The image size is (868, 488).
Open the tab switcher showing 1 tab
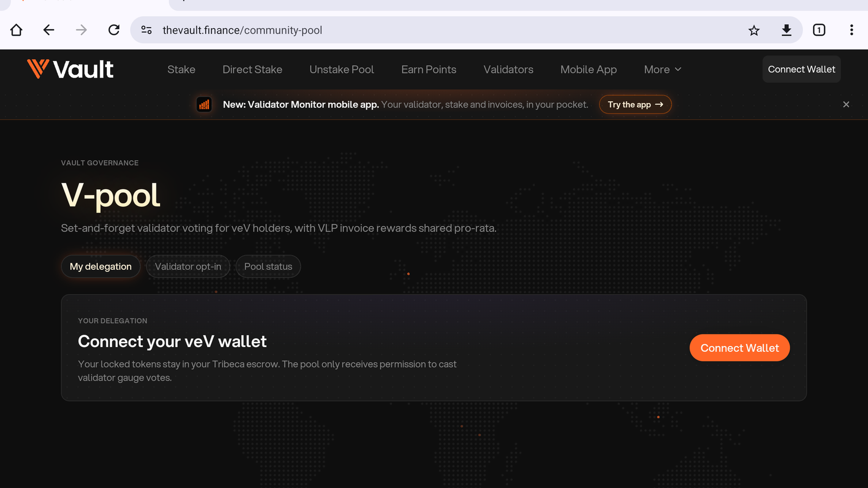819,30
